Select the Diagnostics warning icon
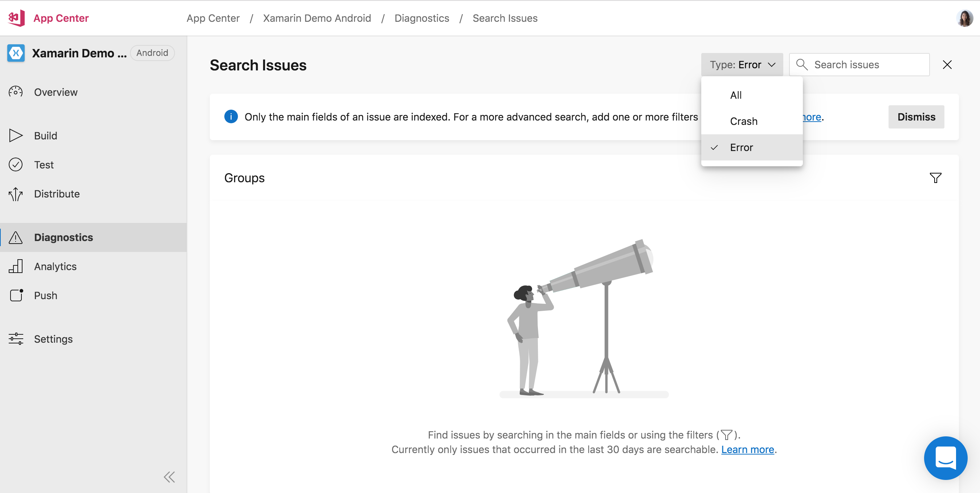 [x=16, y=237]
